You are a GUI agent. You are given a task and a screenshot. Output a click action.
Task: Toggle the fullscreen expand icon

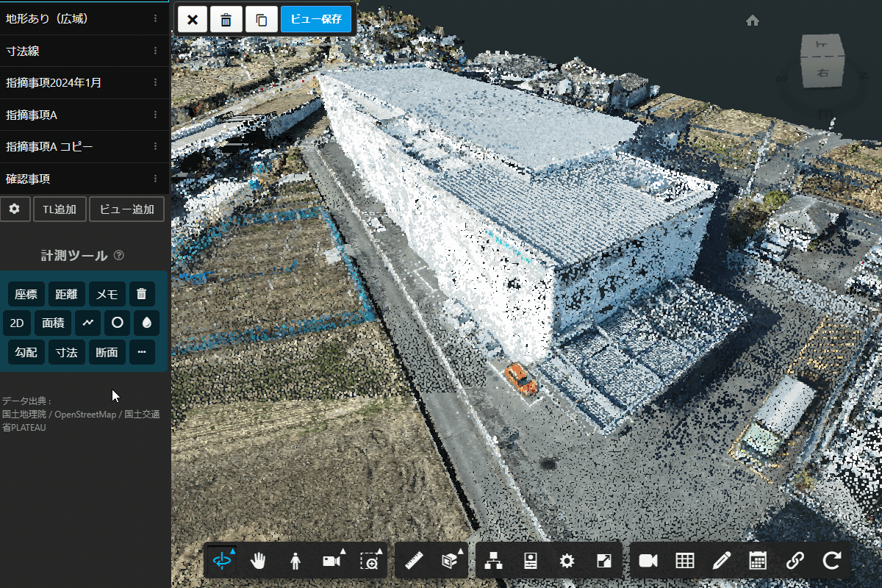603,561
